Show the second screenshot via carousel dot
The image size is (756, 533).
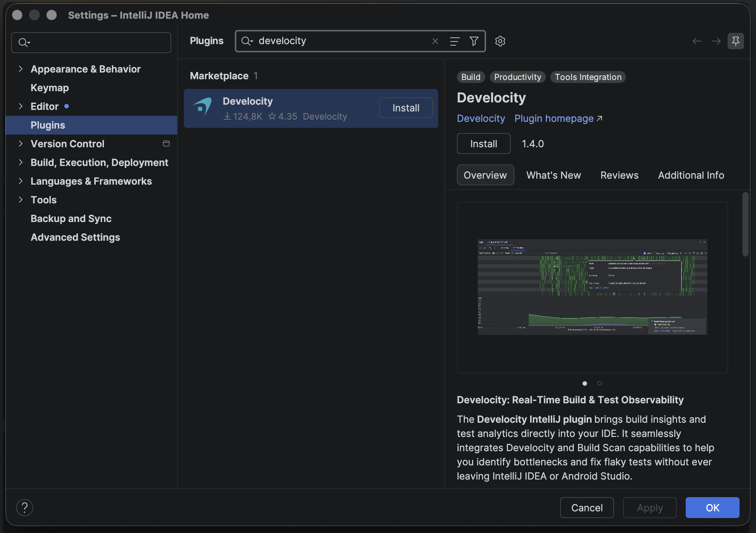[x=600, y=383]
